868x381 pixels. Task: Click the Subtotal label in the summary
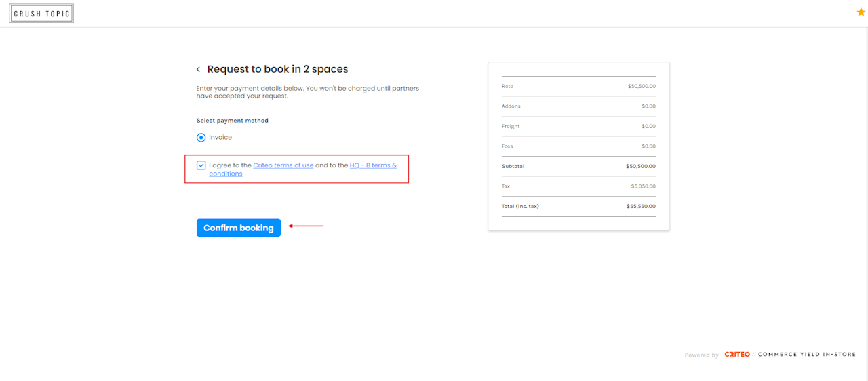(x=513, y=166)
